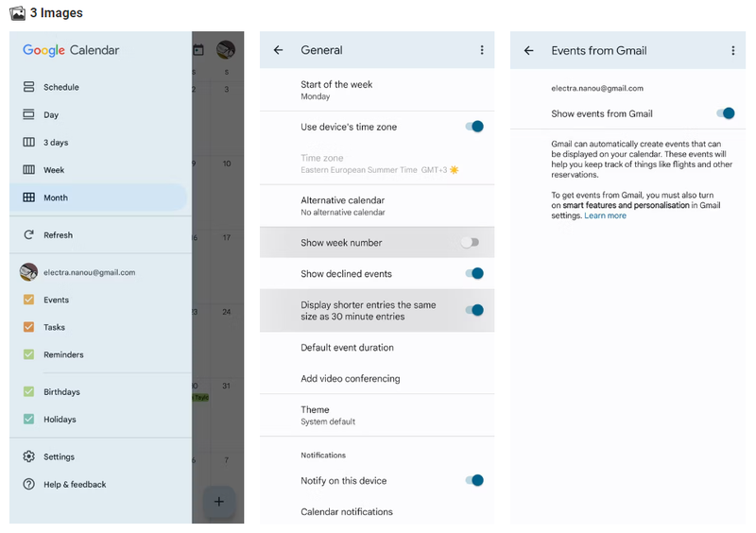Click the Google Calendar logo

point(71,50)
